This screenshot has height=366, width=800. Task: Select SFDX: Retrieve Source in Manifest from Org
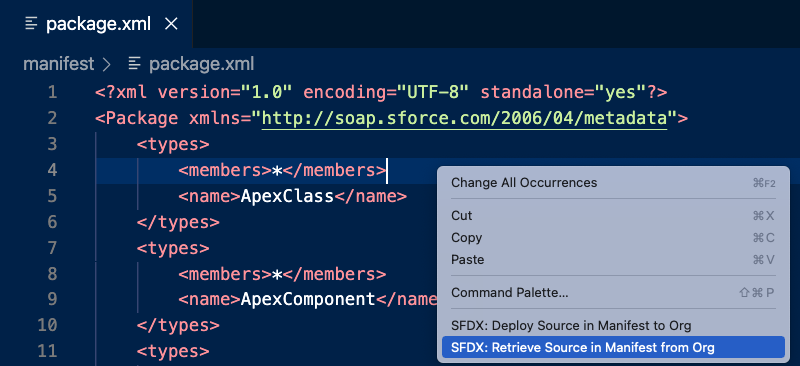613,348
